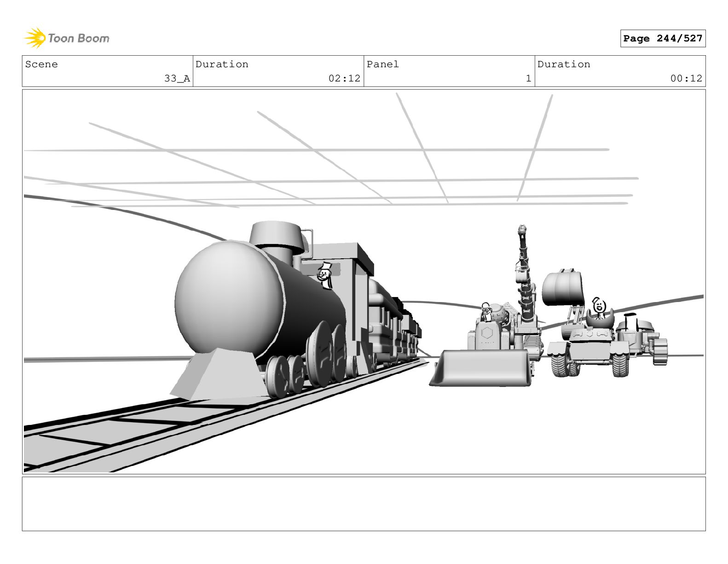This screenshot has height=564, width=728.
Task: Click the Panel label
Action: (383, 64)
